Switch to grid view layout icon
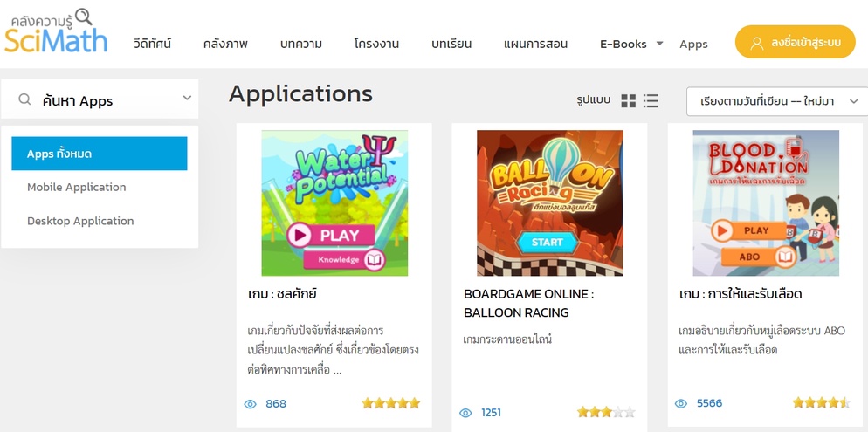868x432 pixels. click(x=629, y=100)
